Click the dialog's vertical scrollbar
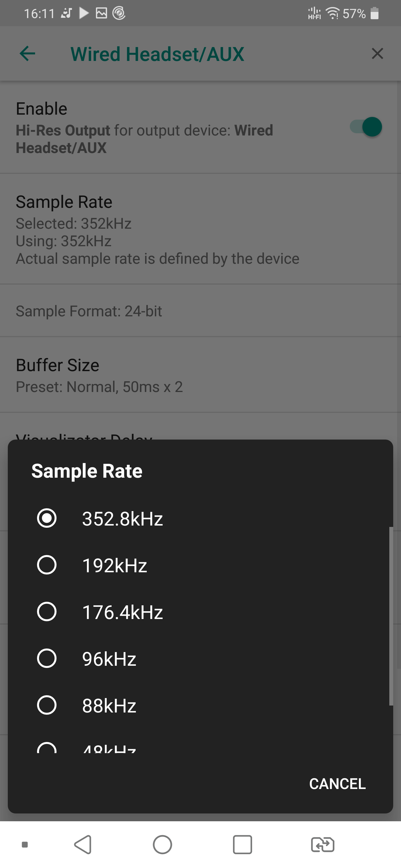Screen dimensions: 401x868 coord(391,616)
